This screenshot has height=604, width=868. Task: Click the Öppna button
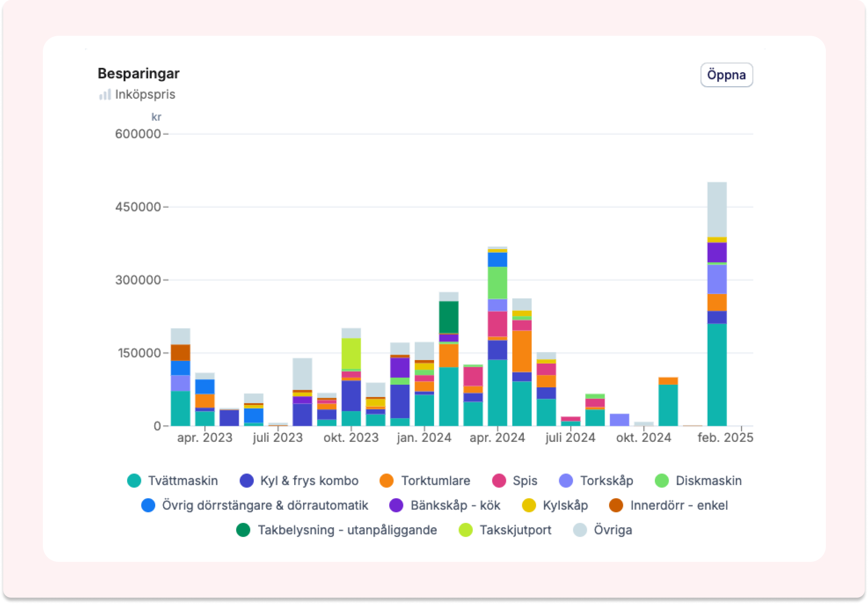click(726, 75)
